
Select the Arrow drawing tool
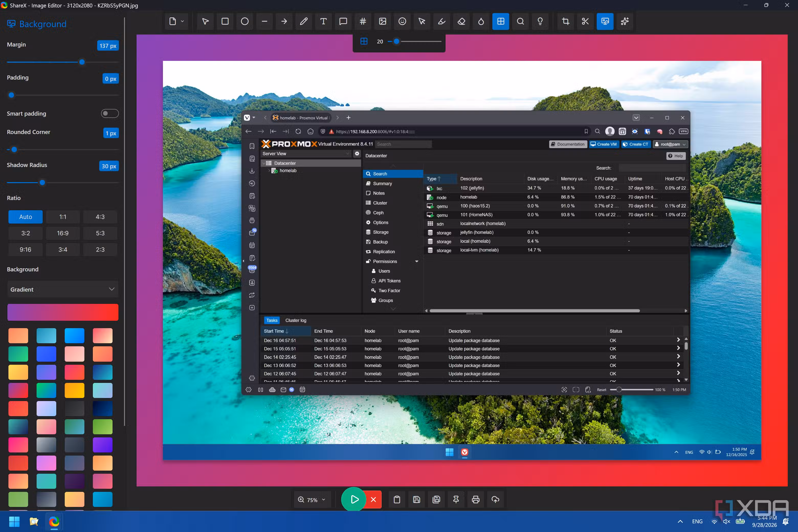click(284, 21)
